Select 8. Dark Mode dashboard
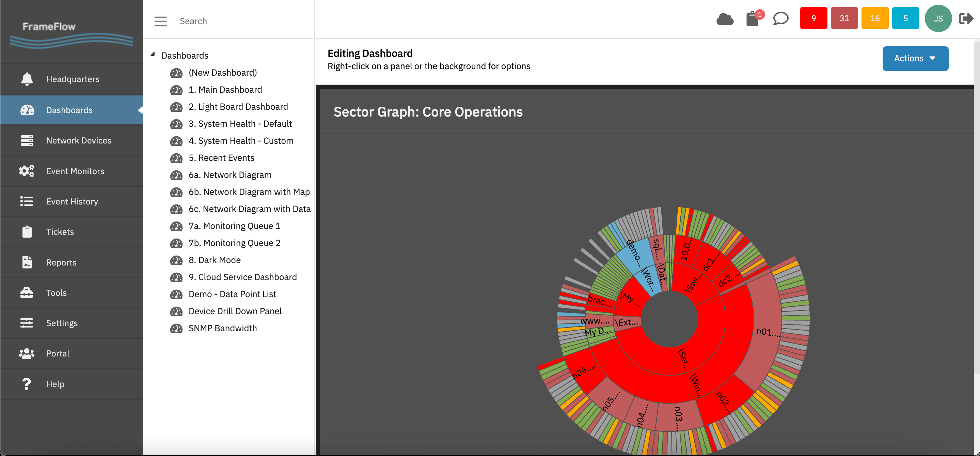 point(215,260)
